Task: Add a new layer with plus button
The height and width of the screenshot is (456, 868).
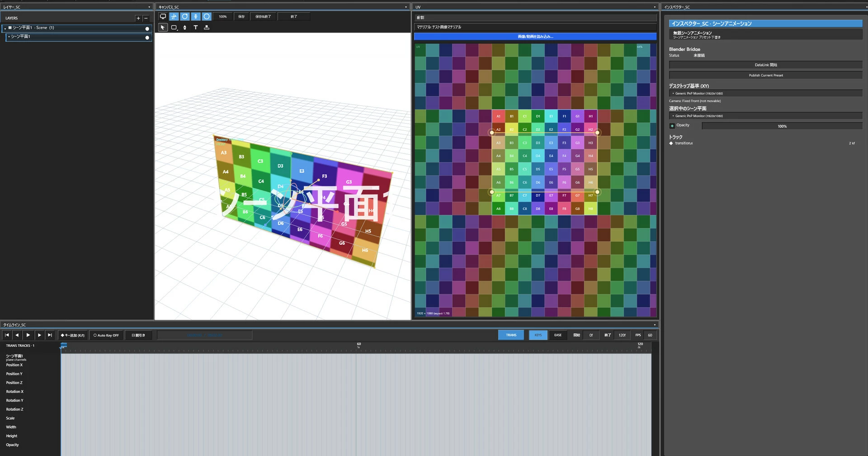Action: point(138,18)
